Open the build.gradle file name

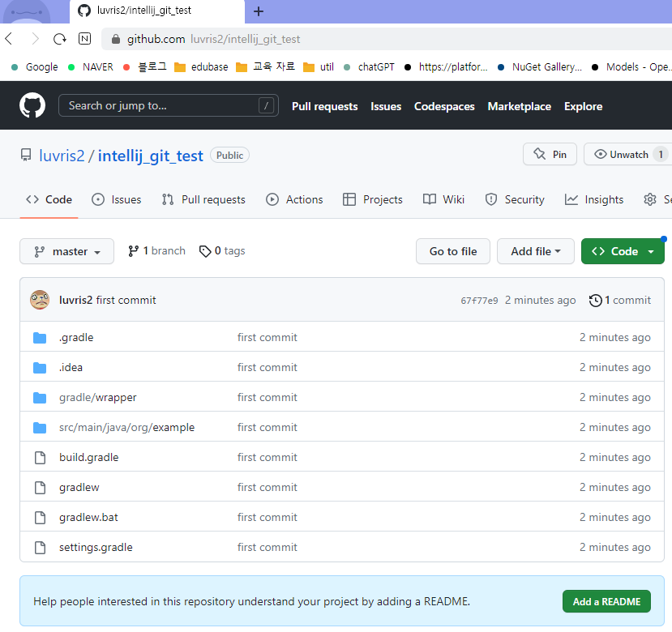[88, 457]
